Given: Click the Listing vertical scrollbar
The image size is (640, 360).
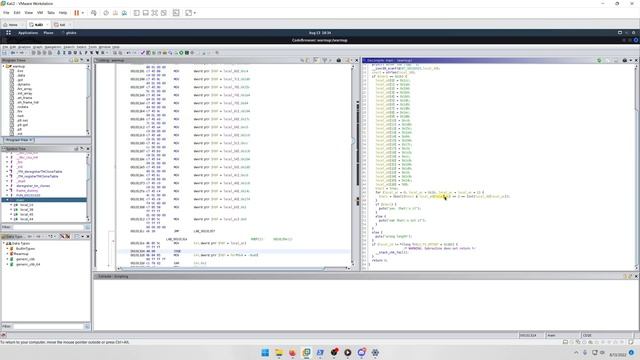Looking at the screenshot, I should [x=353, y=165].
